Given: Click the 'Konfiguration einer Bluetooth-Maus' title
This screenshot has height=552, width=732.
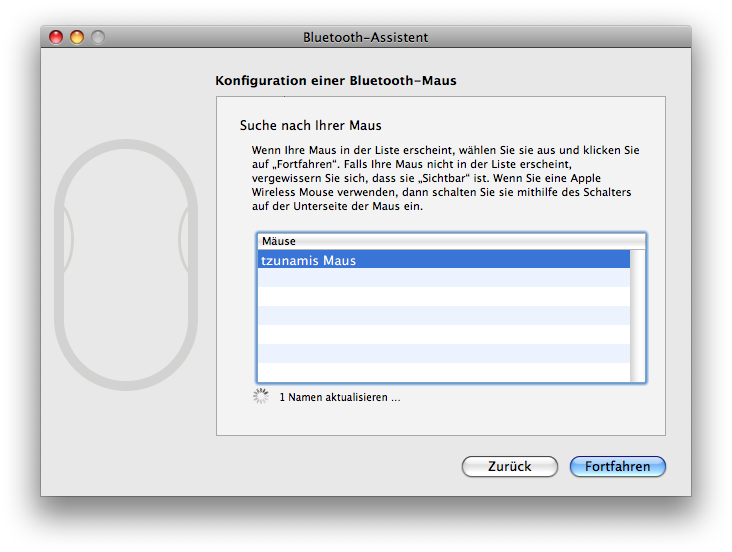Looking at the screenshot, I should [336, 80].
